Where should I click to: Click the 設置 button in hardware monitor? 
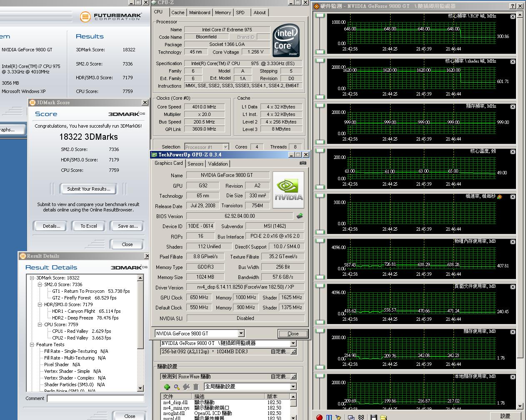(x=505, y=416)
